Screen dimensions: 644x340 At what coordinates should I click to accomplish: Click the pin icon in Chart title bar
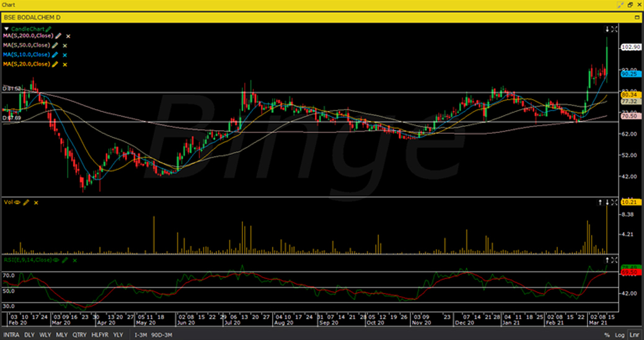tap(620, 5)
